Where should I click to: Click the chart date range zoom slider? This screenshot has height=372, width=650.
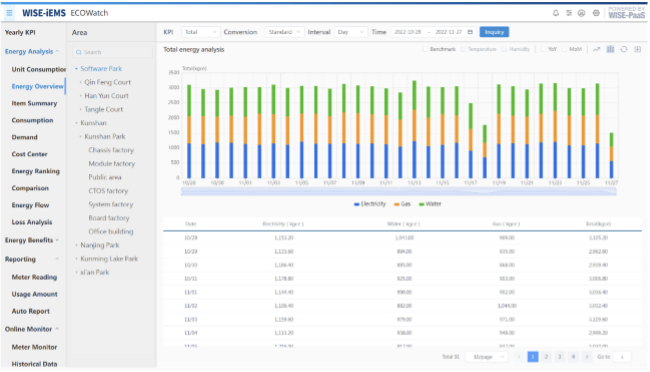point(398,191)
